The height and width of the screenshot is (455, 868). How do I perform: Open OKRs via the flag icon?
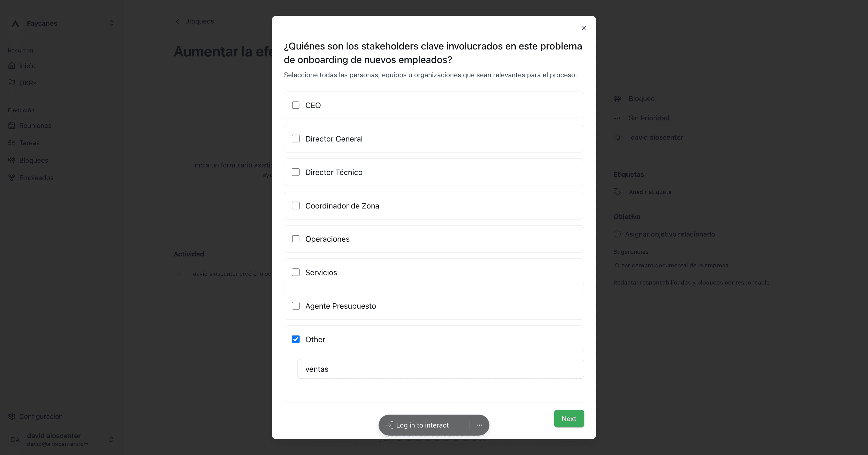click(12, 83)
